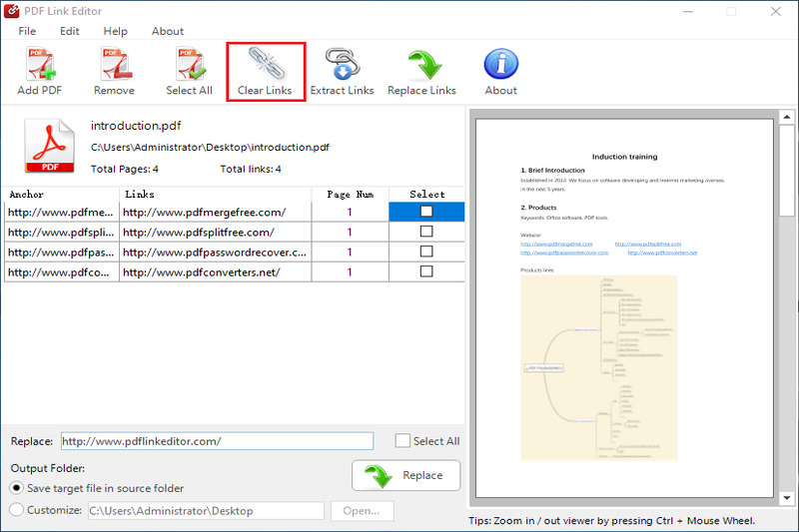
Task: Click the Replace Links toolbar icon
Action: pyautogui.click(x=421, y=67)
